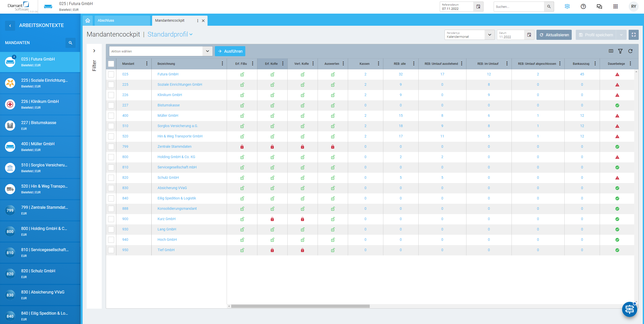Check the row for Schulz GmbH
644x324 pixels.
pos(111,178)
